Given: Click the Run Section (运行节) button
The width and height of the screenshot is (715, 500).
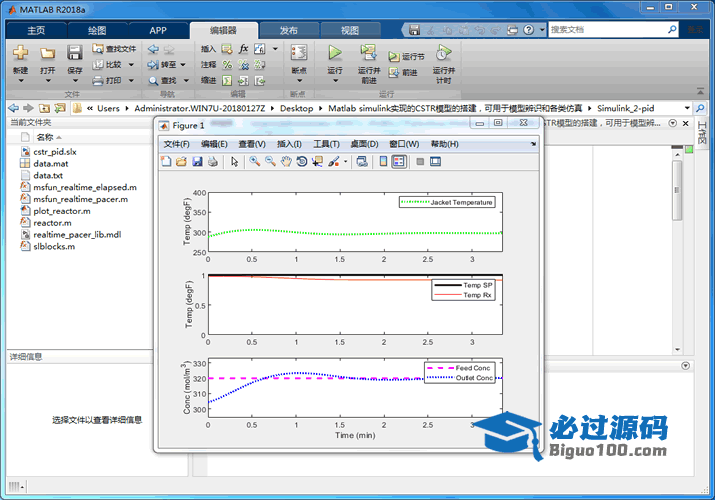Looking at the screenshot, I should (x=406, y=57).
